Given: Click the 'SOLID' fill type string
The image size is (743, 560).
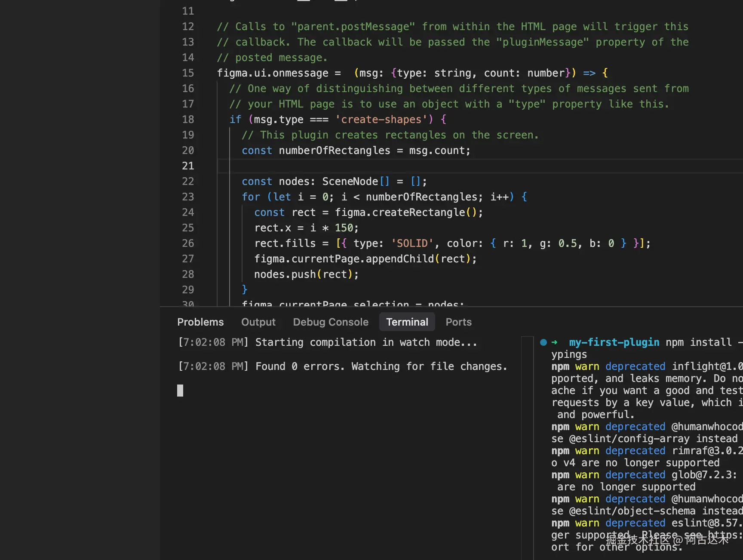Looking at the screenshot, I should pyautogui.click(x=412, y=243).
